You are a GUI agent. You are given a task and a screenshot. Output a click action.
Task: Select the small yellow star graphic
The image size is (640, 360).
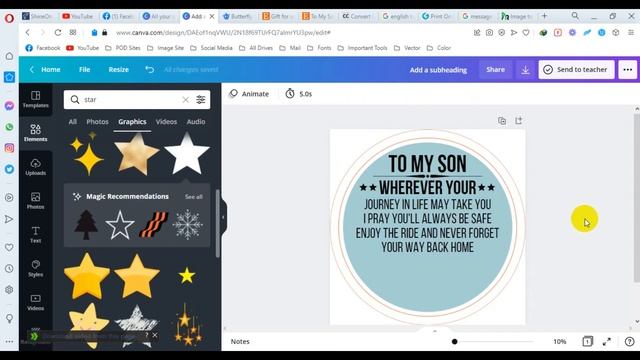coord(187,276)
